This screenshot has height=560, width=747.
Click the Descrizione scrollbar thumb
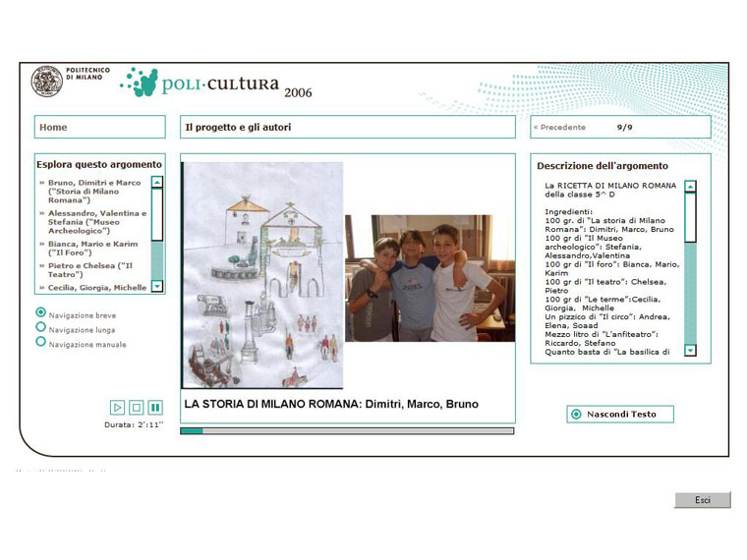coord(690,217)
